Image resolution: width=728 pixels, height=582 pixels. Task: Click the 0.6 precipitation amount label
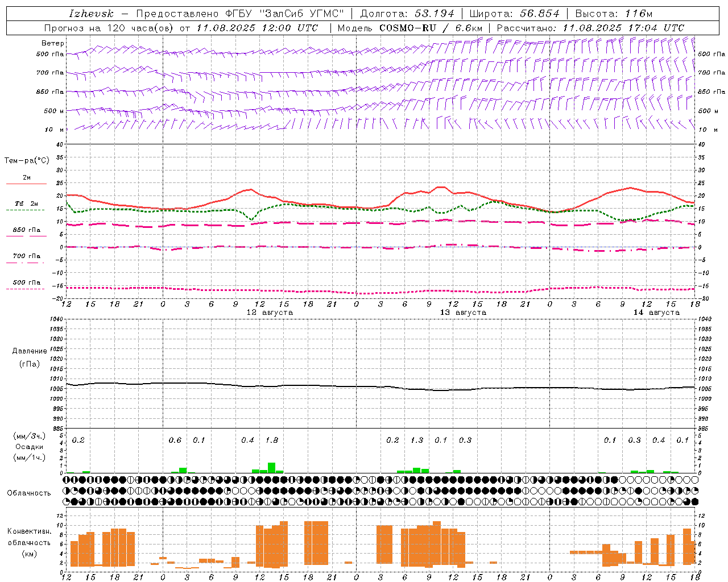point(175,440)
